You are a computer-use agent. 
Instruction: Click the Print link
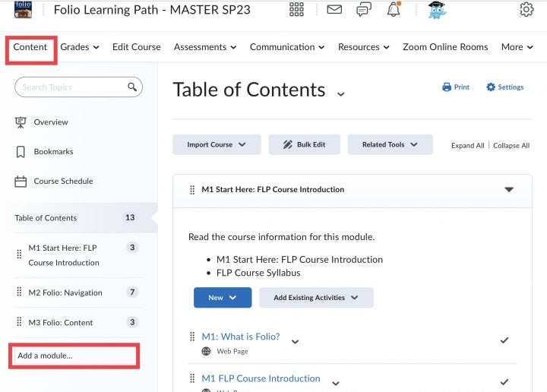pos(462,87)
